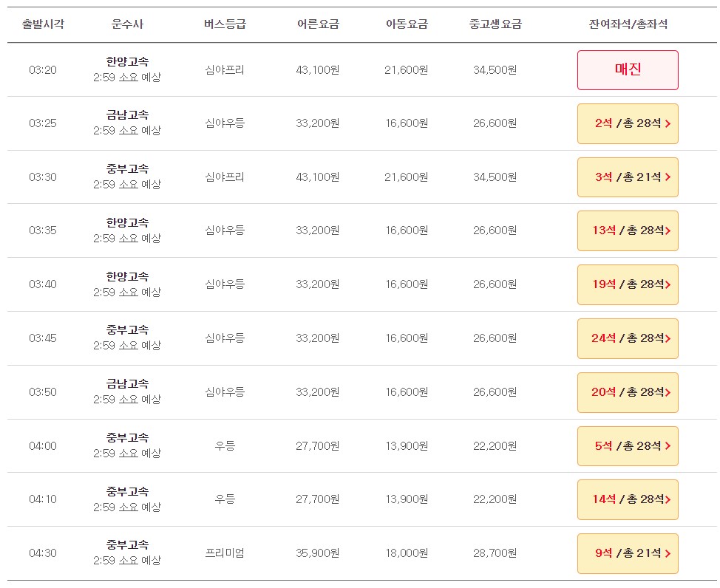Click the 잔여좌석/총좌석 column header
Viewport: 720px width, 588px height.
[x=627, y=24]
